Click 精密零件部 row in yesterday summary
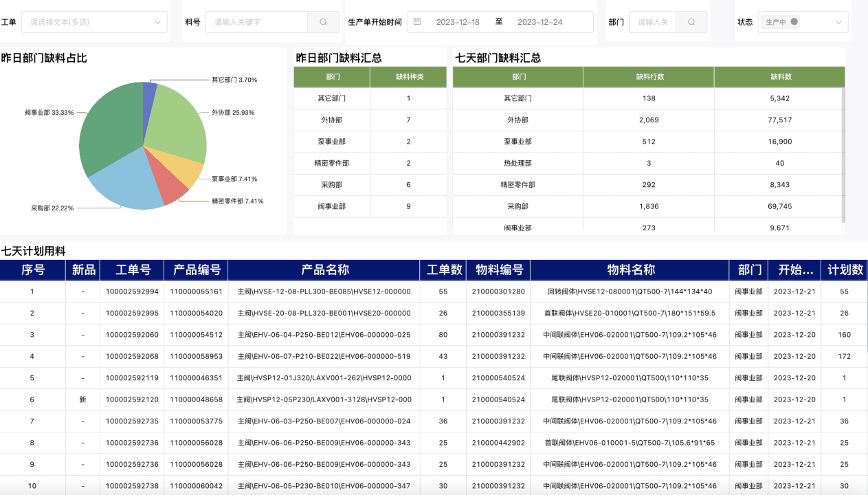The width and height of the screenshot is (868, 495). tap(370, 163)
